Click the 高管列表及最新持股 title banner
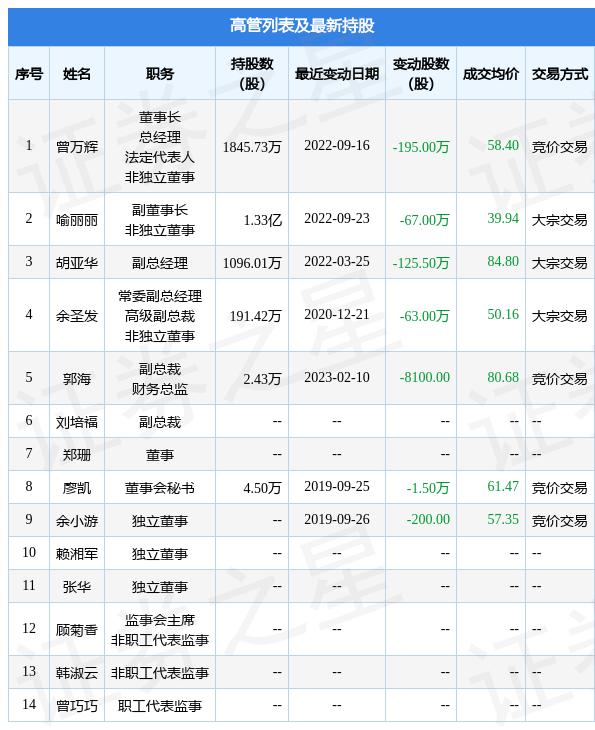The width and height of the screenshot is (595, 730). 301,27
